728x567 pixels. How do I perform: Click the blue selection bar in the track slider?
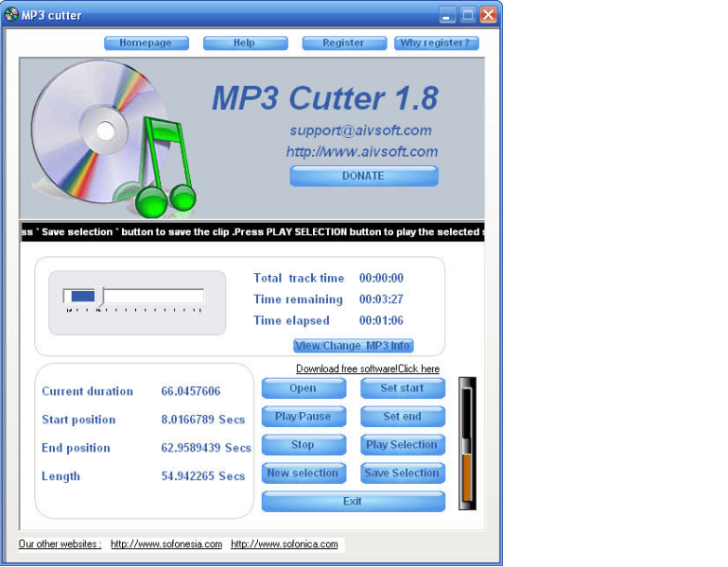[82, 296]
